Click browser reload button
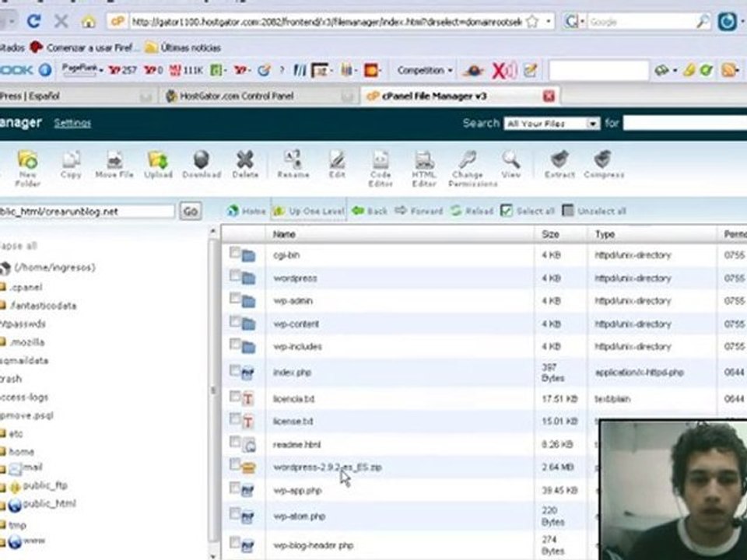The width and height of the screenshot is (747, 560). pyautogui.click(x=33, y=22)
